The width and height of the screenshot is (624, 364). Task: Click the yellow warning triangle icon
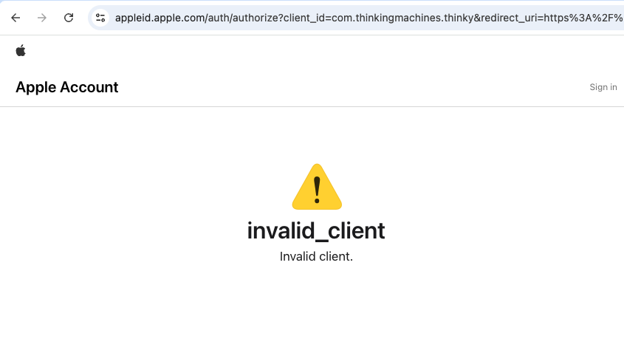(317, 187)
